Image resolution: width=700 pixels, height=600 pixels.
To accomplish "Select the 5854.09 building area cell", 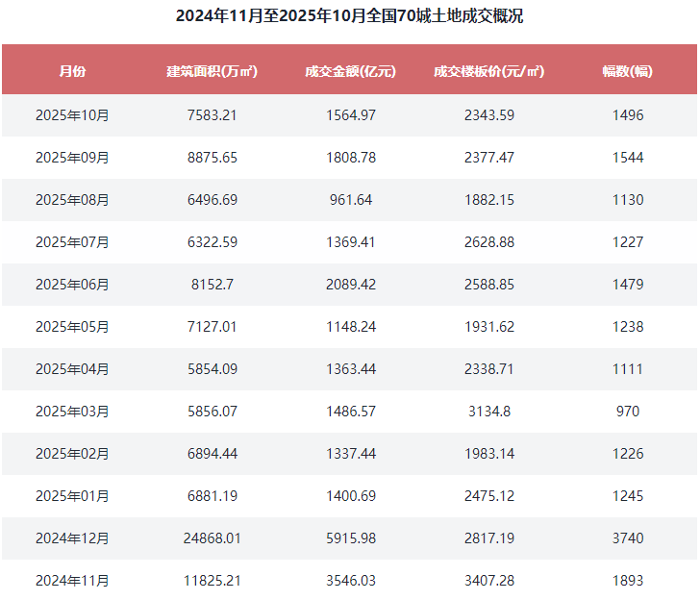I will (212, 369).
